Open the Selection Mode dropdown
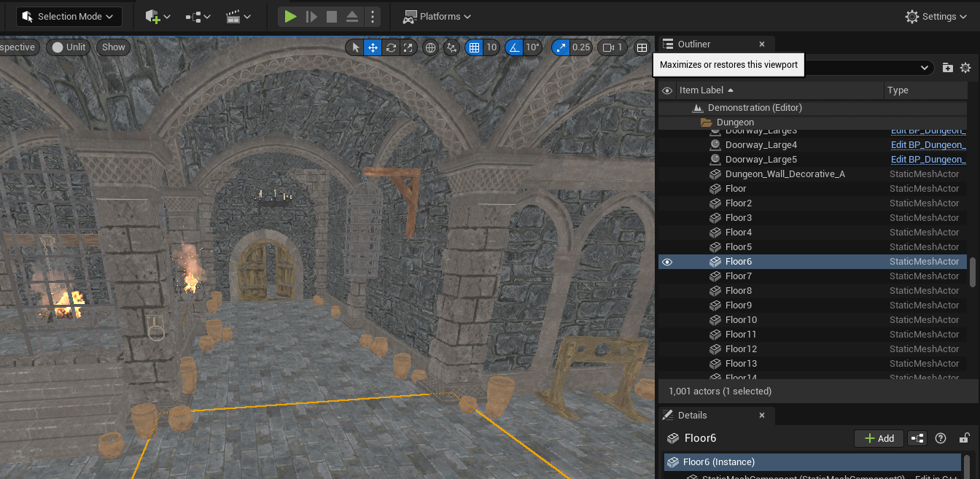Image resolution: width=980 pixels, height=479 pixels. [69, 16]
